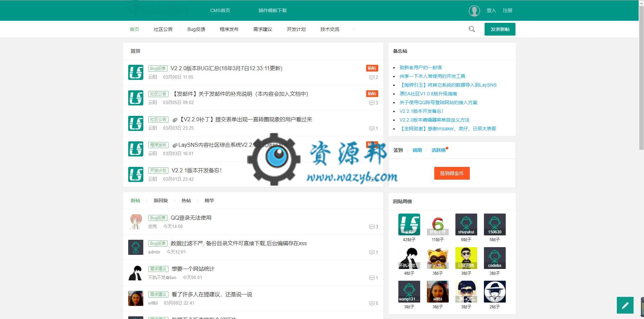
Task: Click attachment paperclip icon on LaySNS内容社区 post
Action: click(x=175, y=145)
